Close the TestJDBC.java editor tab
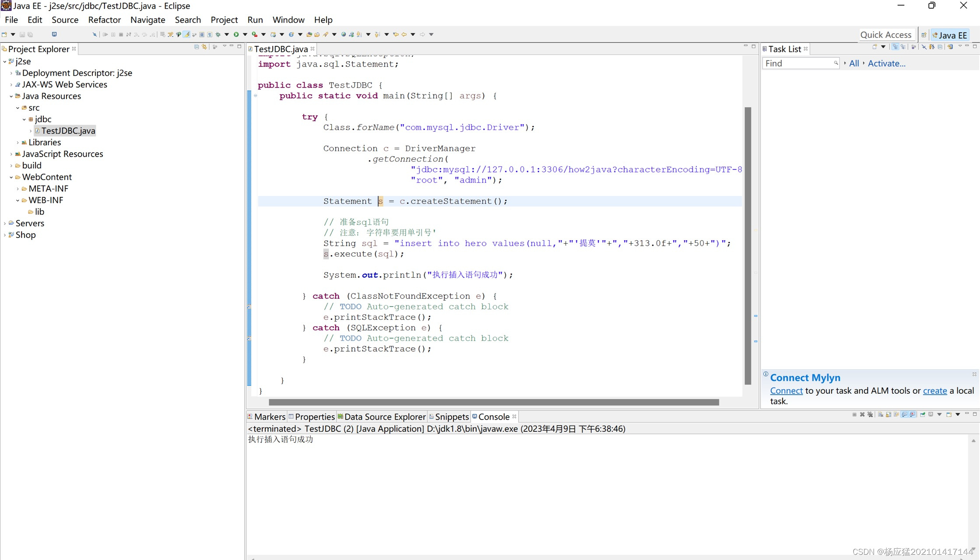Screen dimensions: 980x560 pyautogui.click(x=313, y=49)
